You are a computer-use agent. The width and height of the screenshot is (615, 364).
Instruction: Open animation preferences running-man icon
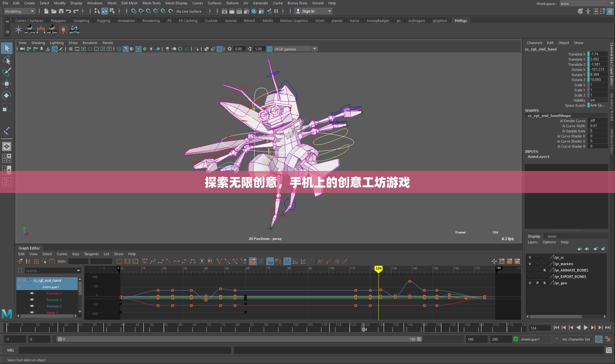608,339
